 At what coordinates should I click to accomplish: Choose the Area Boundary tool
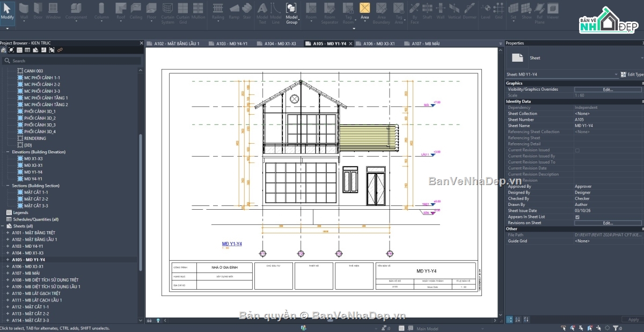pyautogui.click(x=381, y=13)
